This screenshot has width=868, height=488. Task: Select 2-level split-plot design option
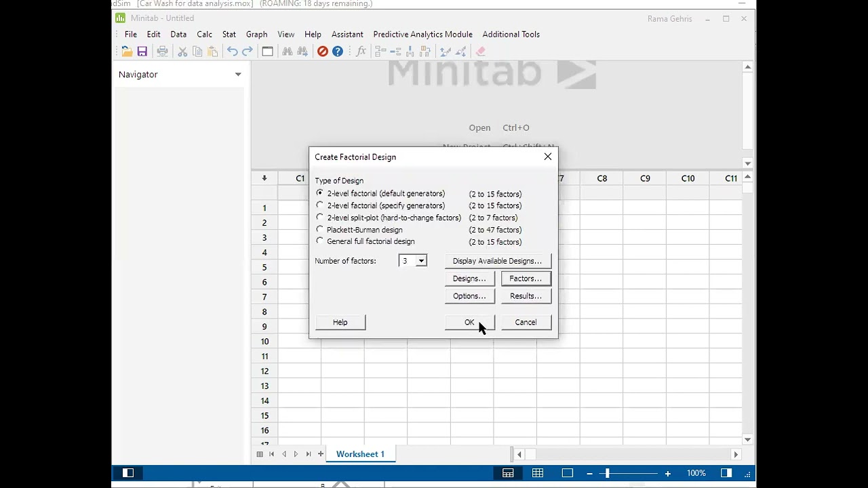tap(389, 218)
